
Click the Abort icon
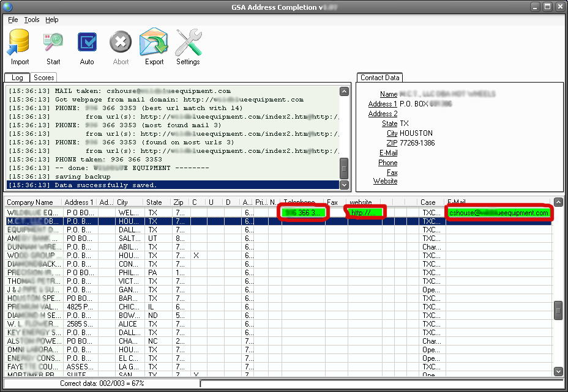[x=121, y=46]
